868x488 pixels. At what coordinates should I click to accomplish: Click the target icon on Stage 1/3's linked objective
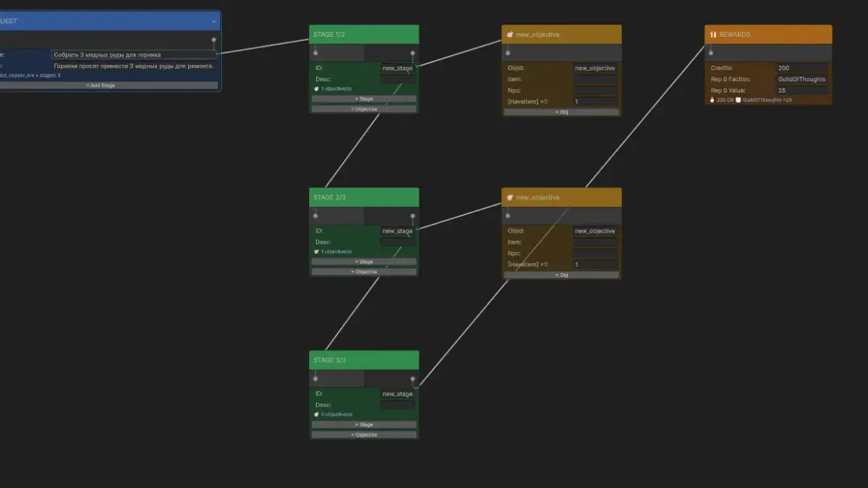point(510,35)
